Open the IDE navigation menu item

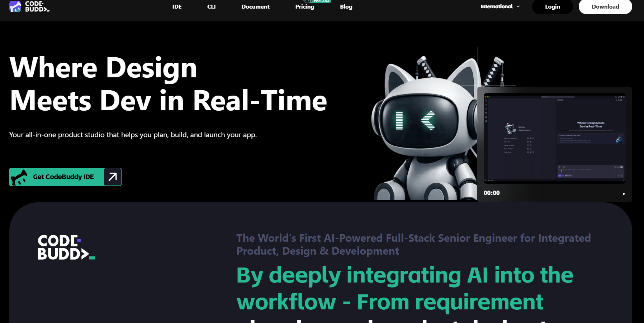point(177,6)
